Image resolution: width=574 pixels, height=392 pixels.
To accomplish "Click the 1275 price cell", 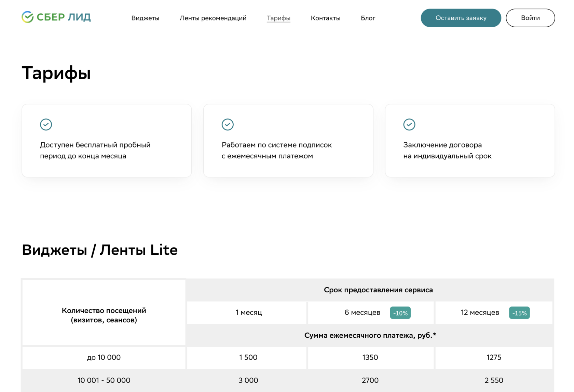I will (x=494, y=358).
